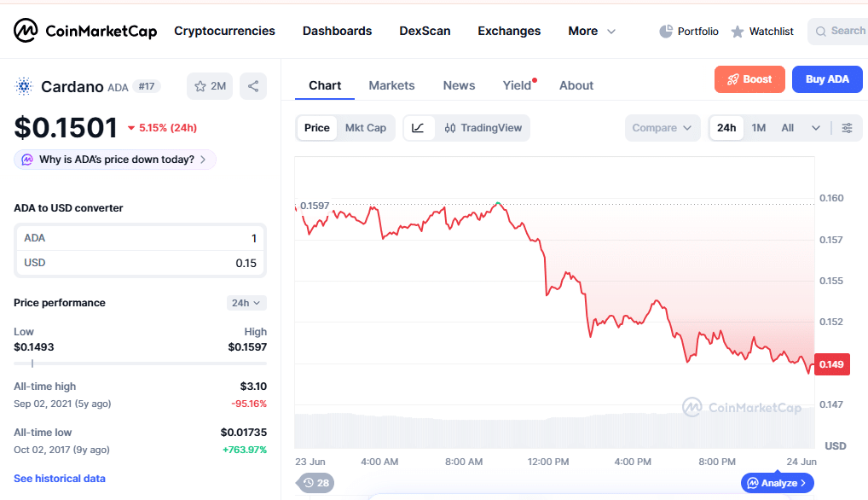The image size is (868, 500).
Task: Select the line chart type icon
Action: point(418,128)
